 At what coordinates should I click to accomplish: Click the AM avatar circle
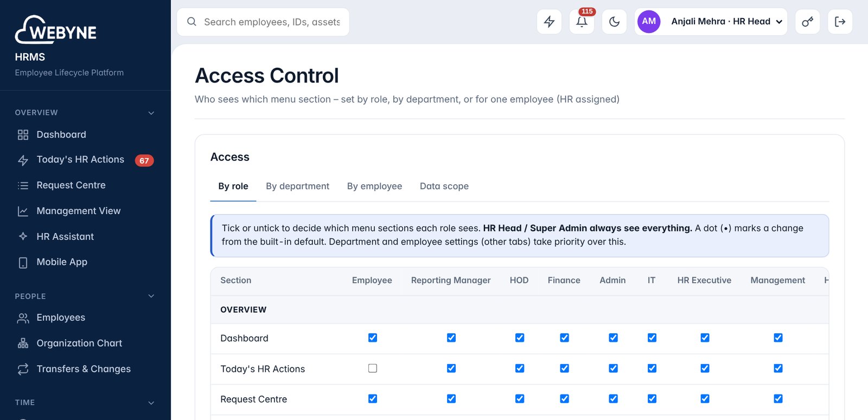pyautogui.click(x=649, y=22)
